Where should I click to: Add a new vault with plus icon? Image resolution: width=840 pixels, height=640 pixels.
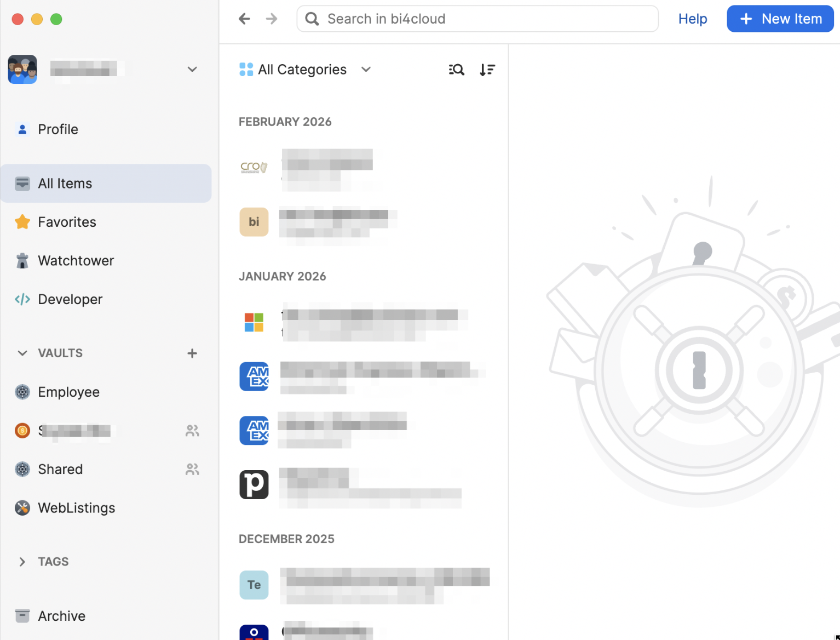point(192,353)
